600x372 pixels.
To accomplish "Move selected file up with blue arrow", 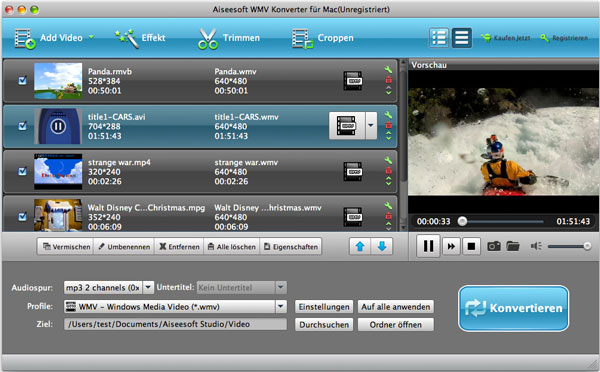I will point(360,246).
